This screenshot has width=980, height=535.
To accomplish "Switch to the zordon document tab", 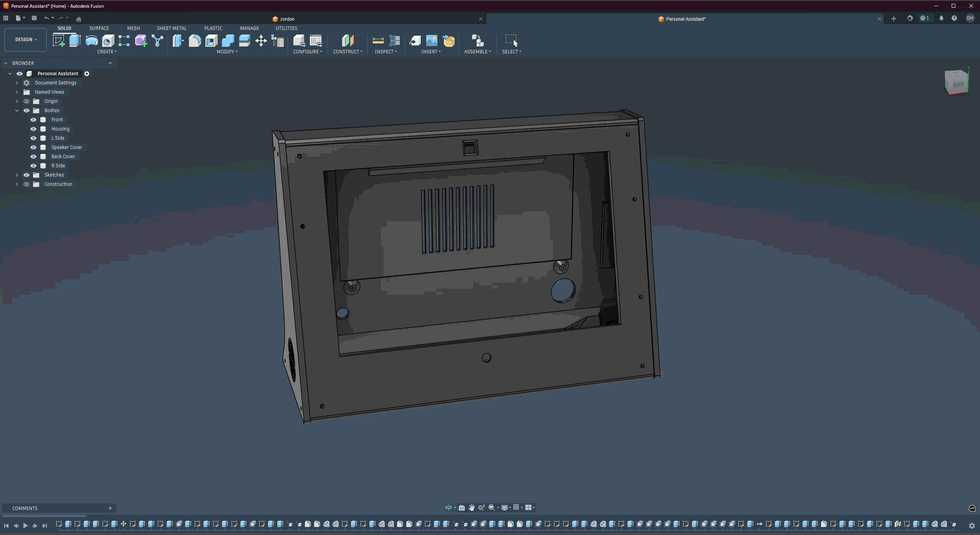I will click(287, 19).
